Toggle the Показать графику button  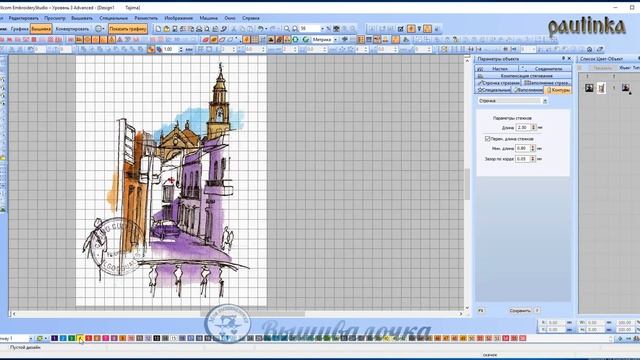(x=128, y=29)
